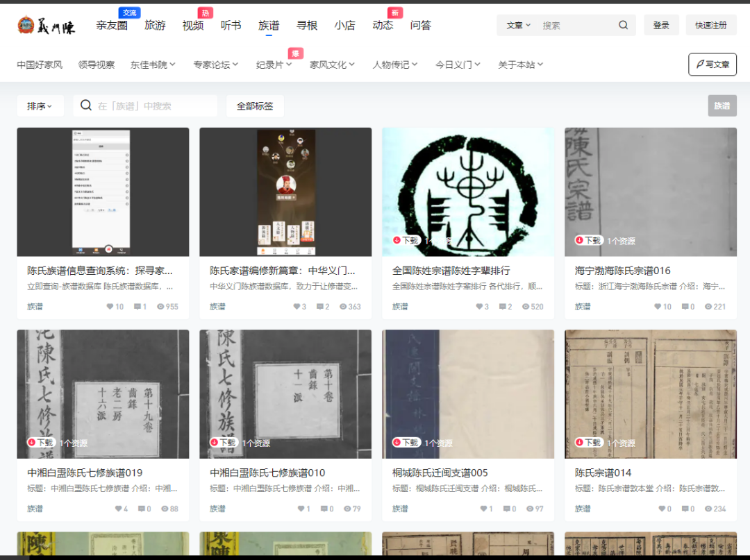
Task: Click the views eye icon on 全国陈姓宗谱 card
Action: pyautogui.click(x=526, y=307)
